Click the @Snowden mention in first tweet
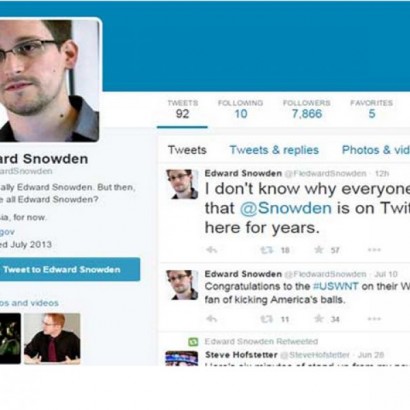The height and width of the screenshot is (410, 410). coord(286,208)
